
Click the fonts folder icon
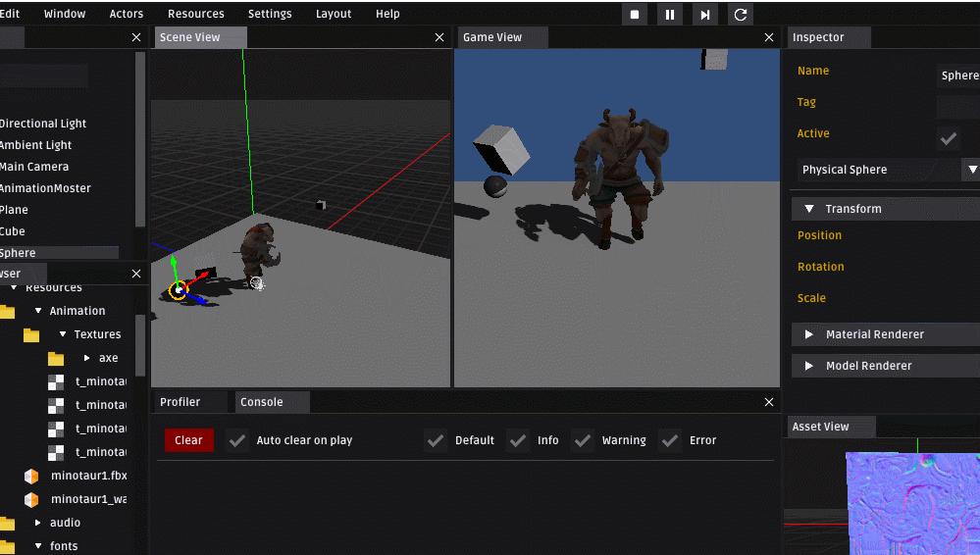(x=7, y=547)
